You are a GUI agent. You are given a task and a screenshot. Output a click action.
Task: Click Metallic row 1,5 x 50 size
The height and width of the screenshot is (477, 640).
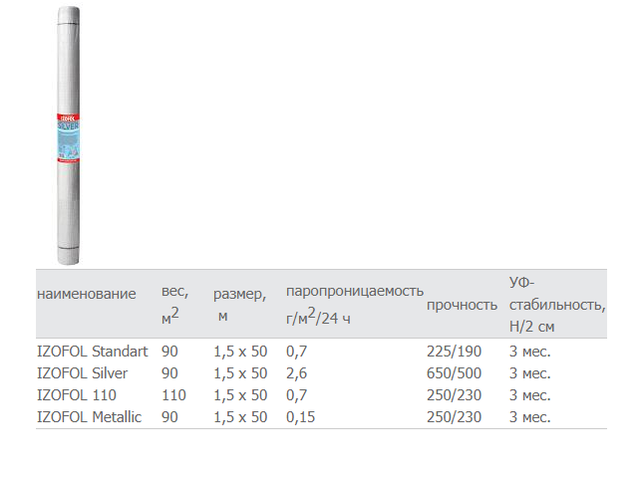pyautogui.click(x=240, y=417)
